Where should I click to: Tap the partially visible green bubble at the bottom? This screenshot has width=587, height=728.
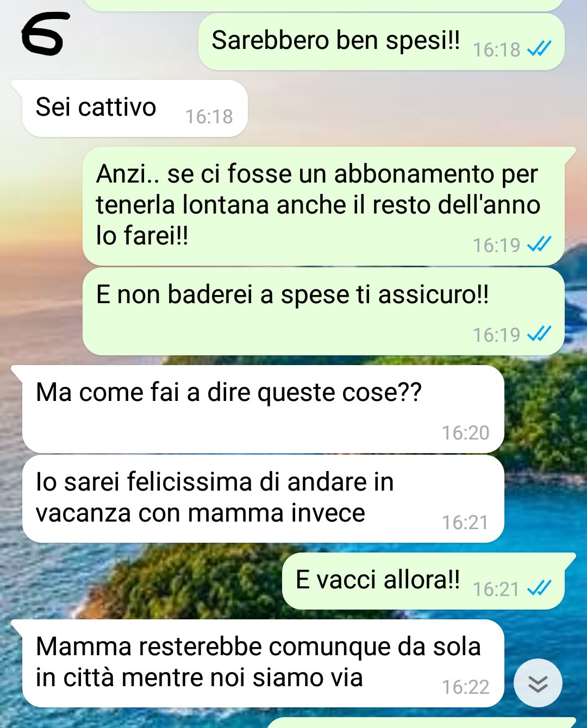tap(421, 723)
